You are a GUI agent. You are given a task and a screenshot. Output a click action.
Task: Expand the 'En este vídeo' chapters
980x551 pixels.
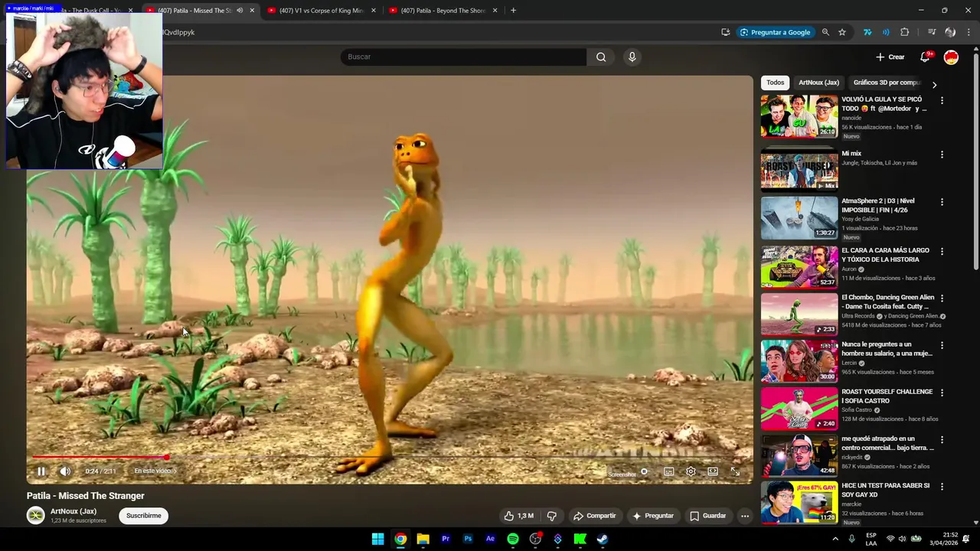coord(155,471)
